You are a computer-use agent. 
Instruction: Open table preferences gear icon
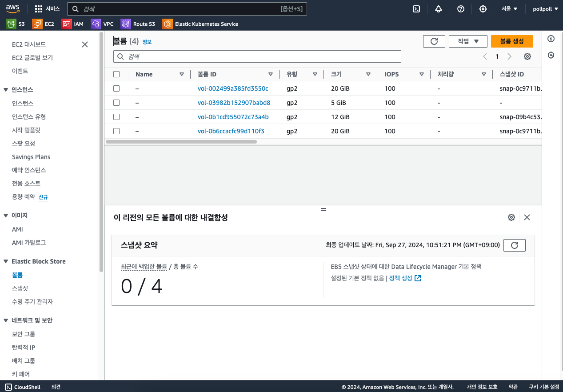[527, 56]
